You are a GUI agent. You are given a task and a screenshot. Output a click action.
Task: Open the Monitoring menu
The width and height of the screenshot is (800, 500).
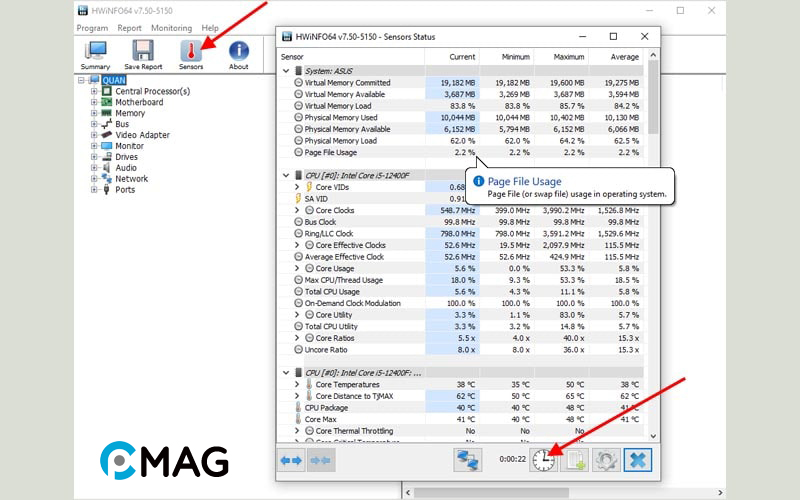[171, 28]
